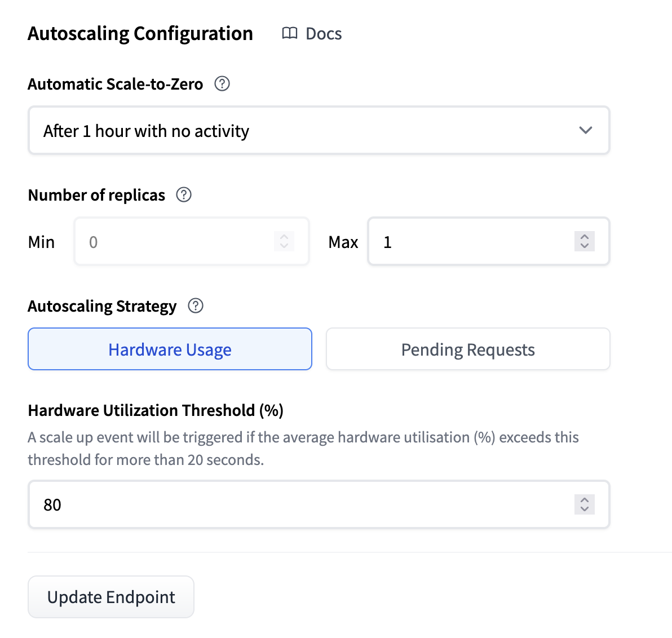The image size is (672, 638).
Task: Click help icon beside Automatic Scale-to-Zero
Action: click(222, 83)
